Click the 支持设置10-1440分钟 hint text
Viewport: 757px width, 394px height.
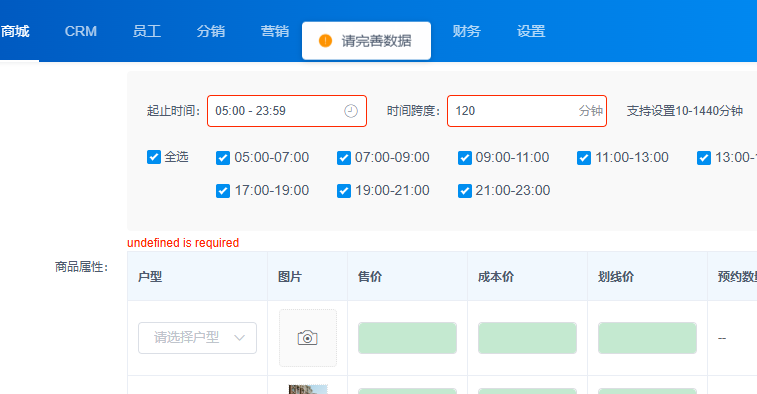click(x=685, y=111)
